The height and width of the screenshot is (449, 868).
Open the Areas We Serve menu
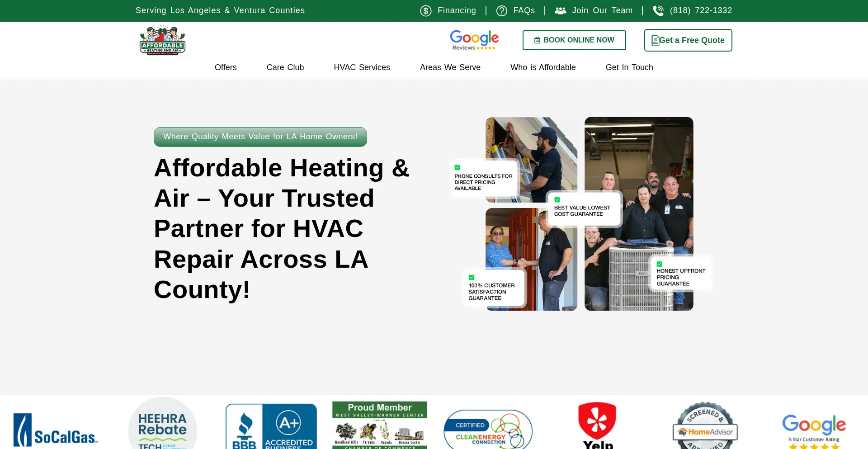(x=450, y=67)
